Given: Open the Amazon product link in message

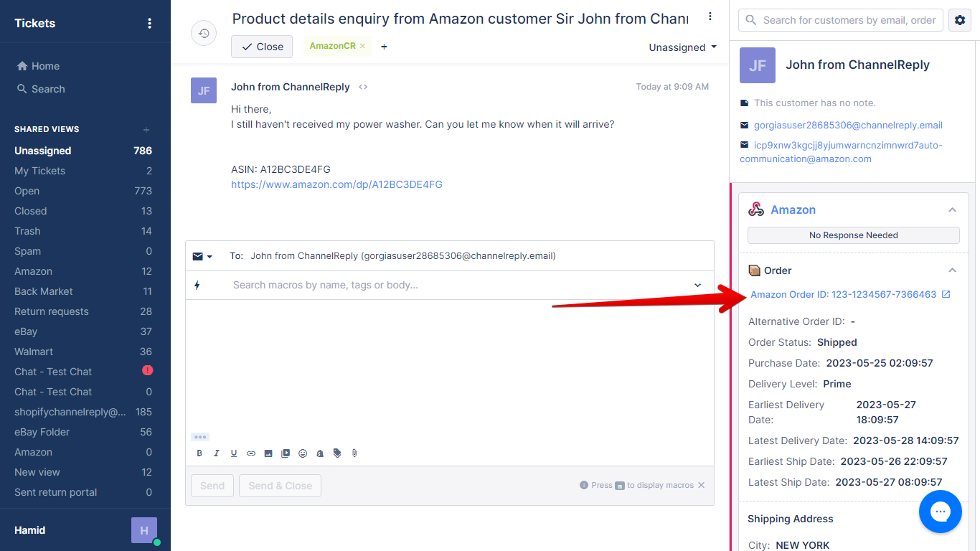Looking at the screenshot, I should pyautogui.click(x=336, y=184).
